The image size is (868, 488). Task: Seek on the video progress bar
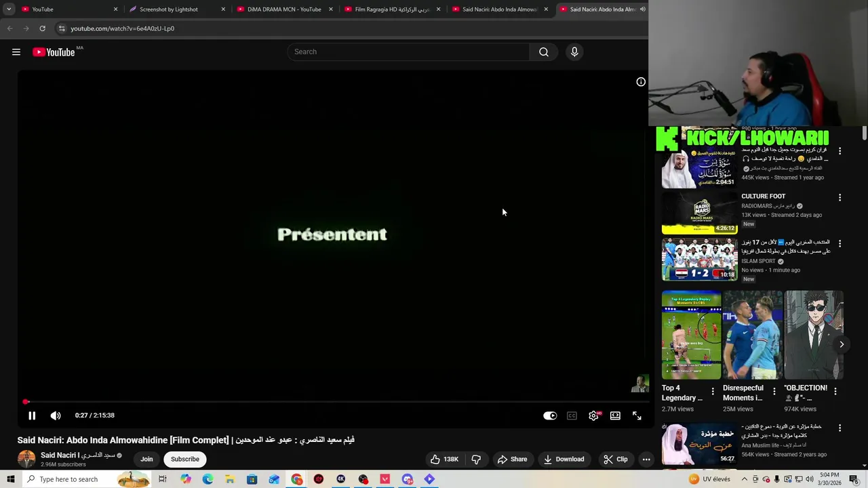332,402
